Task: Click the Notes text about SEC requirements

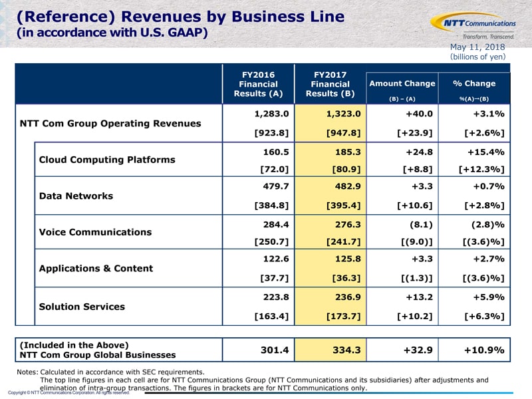Action: coord(110,372)
